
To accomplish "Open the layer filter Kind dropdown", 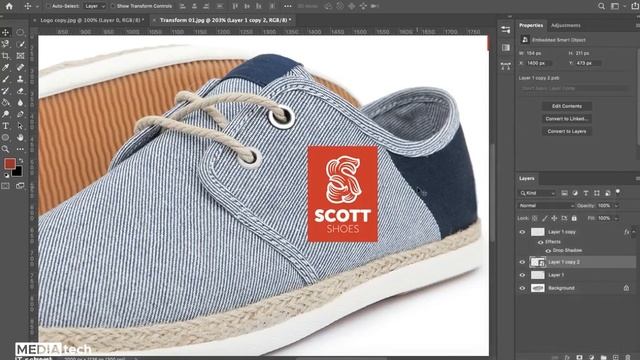I will 537,193.
